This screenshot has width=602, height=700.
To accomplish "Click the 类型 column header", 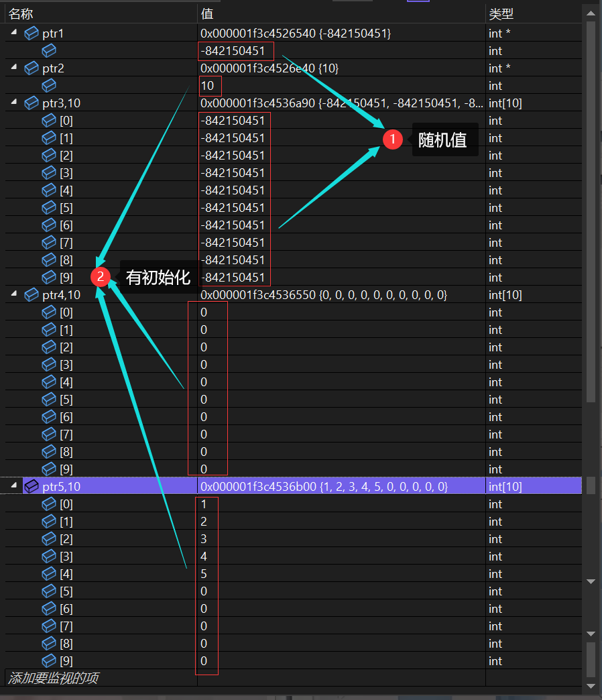I will coord(533,14).
